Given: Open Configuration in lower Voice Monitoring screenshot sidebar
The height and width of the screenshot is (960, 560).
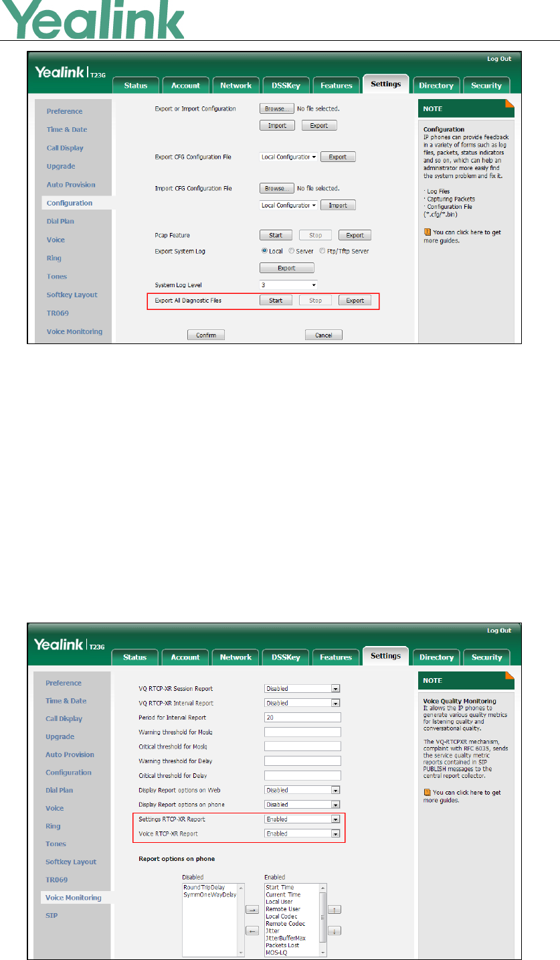Looking at the screenshot, I should [x=69, y=773].
